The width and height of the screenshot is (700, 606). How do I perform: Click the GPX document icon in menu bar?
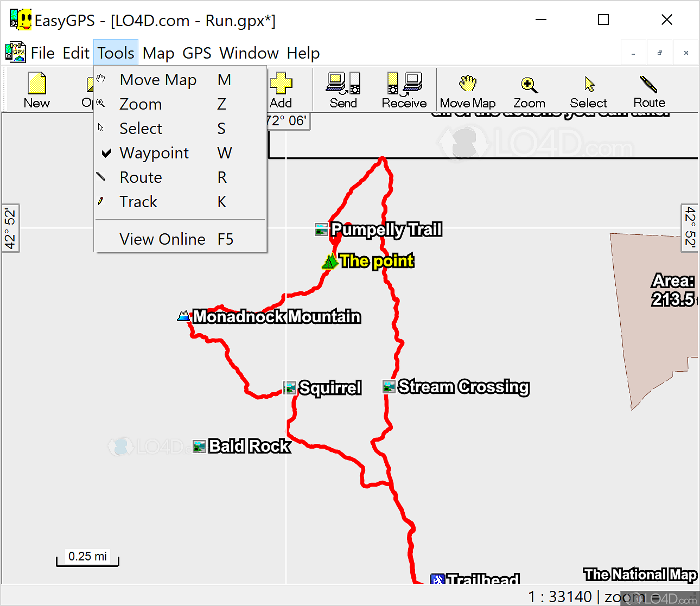(15, 53)
